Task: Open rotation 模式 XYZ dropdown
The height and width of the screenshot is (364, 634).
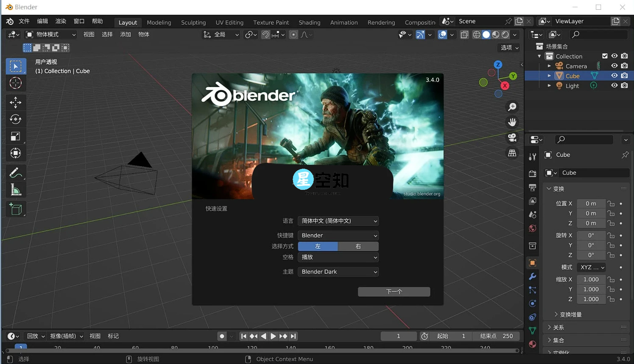Action: point(592,267)
